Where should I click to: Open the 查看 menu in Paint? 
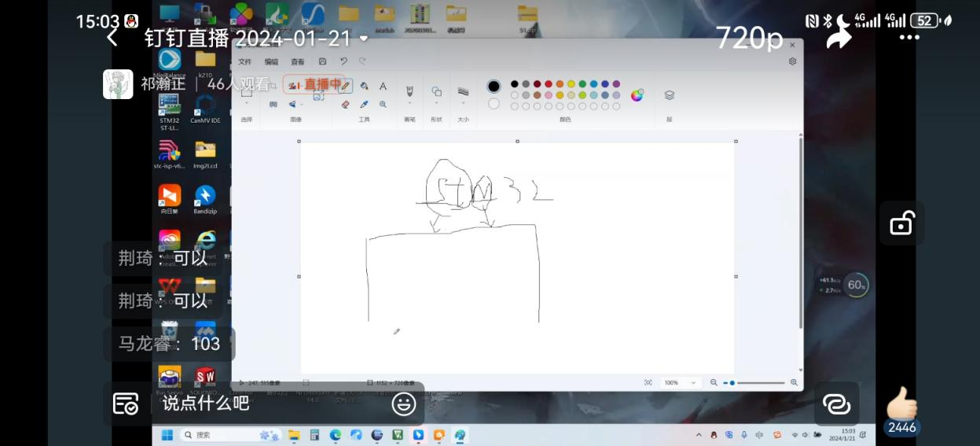pyautogui.click(x=298, y=61)
